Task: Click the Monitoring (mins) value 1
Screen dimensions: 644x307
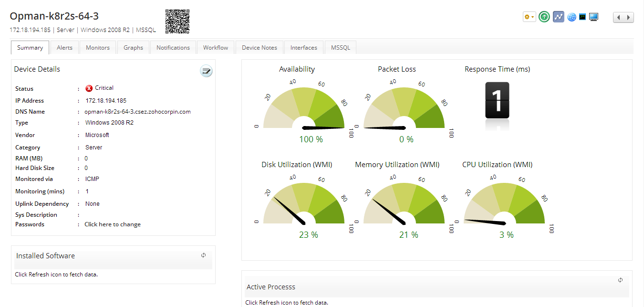Action: [87, 191]
